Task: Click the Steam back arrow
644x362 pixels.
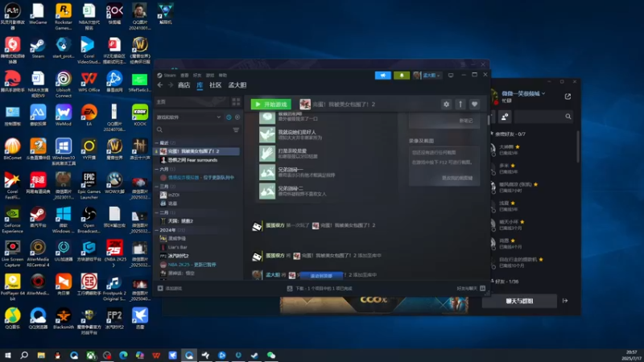Action: coord(160,85)
